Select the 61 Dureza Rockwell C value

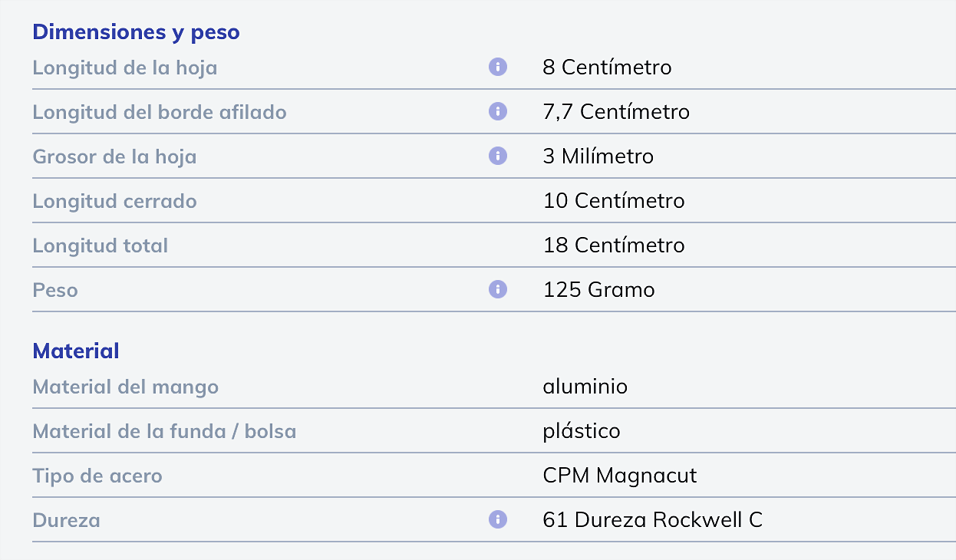pos(653,520)
